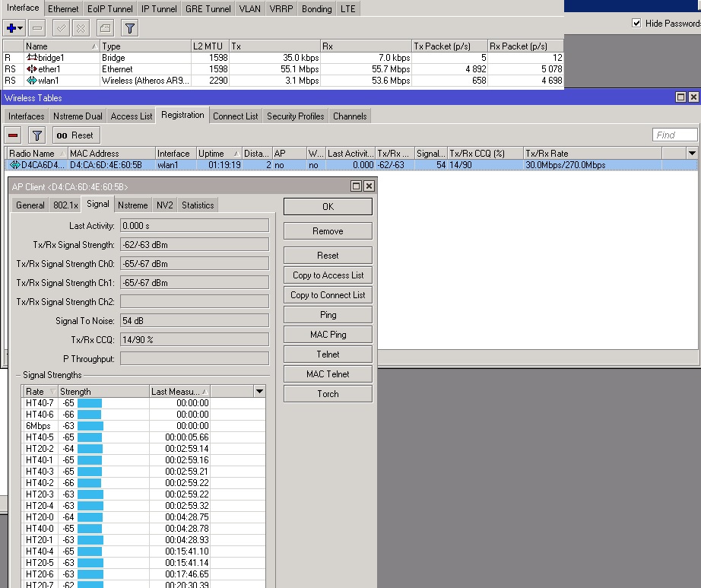Switch to the Security Profiles tab
The height and width of the screenshot is (588, 701).
pyautogui.click(x=296, y=116)
